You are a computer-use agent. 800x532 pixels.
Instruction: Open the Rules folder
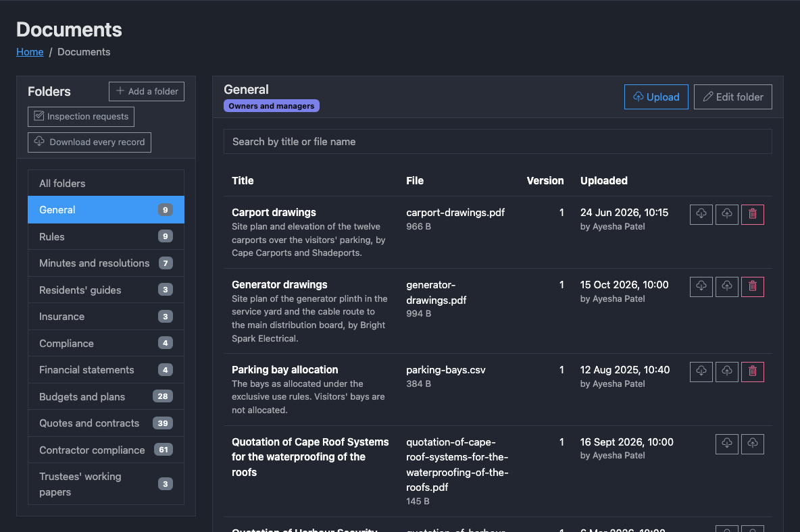pyautogui.click(x=105, y=236)
